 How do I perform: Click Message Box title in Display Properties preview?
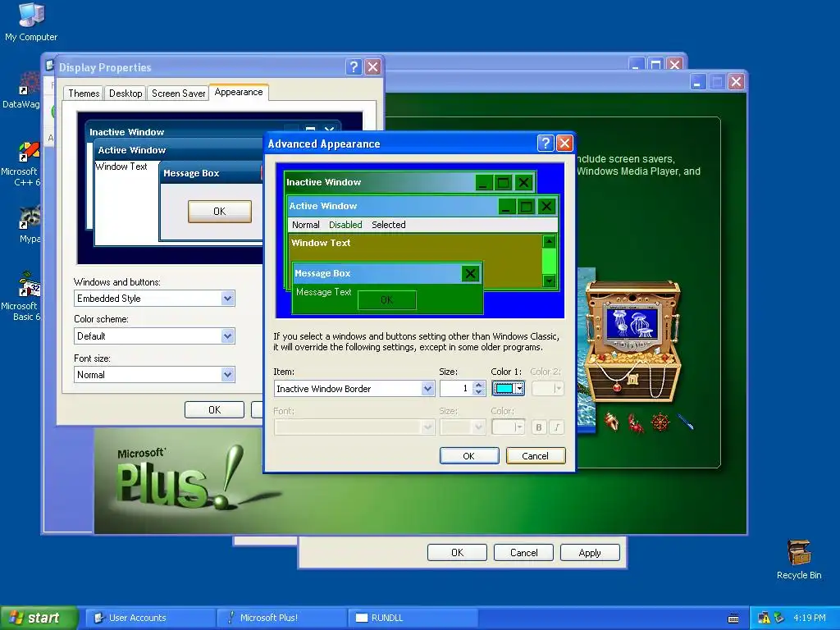click(x=191, y=173)
